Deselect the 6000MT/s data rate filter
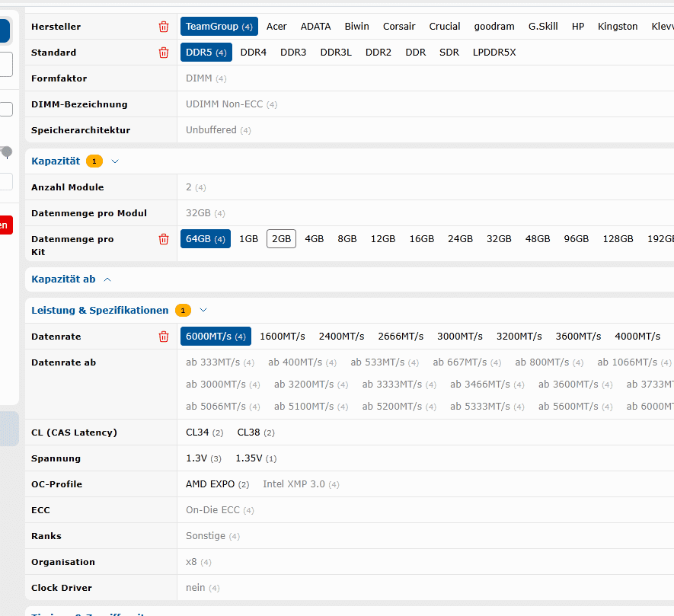Image resolution: width=674 pixels, height=616 pixels. pyautogui.click(x=216, y=337)
